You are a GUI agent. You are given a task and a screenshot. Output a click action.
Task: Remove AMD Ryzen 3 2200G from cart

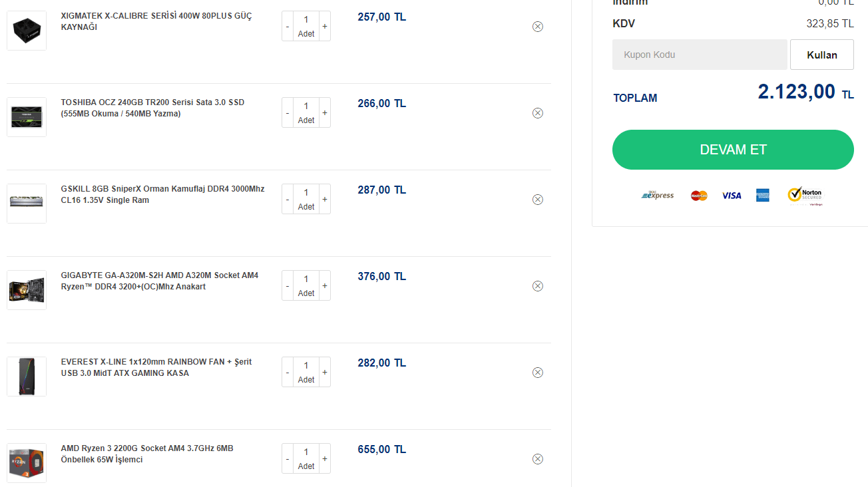538,459
